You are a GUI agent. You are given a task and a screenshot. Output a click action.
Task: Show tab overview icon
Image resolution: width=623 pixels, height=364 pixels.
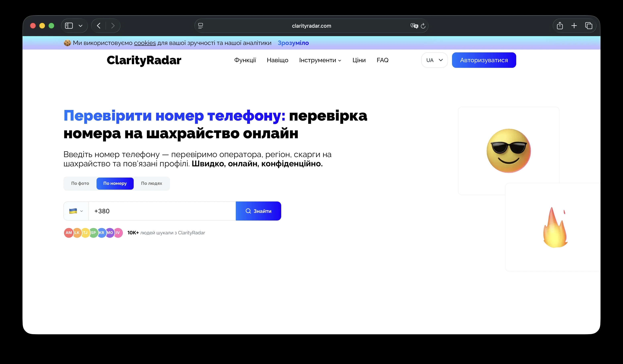(589, 26)
